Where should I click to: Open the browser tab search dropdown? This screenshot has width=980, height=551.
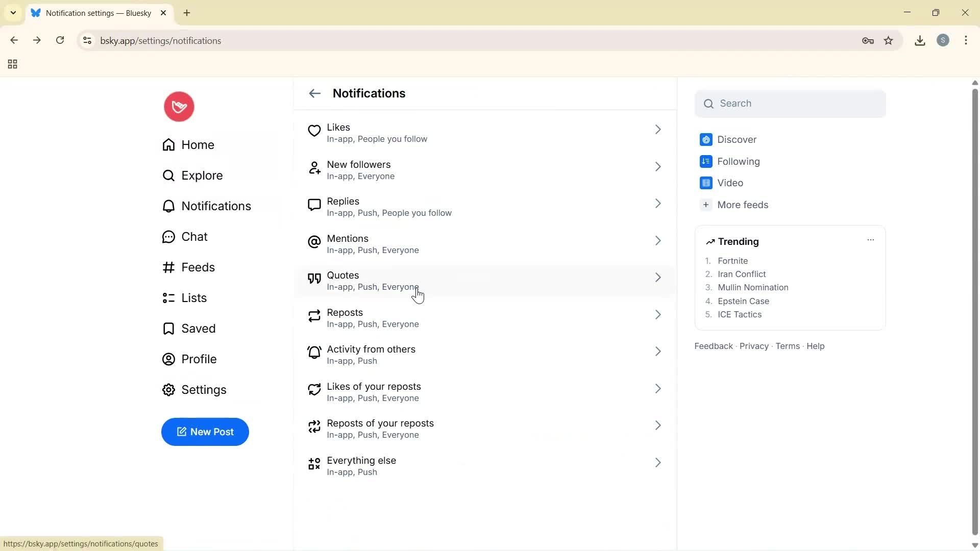click(13, 13)
